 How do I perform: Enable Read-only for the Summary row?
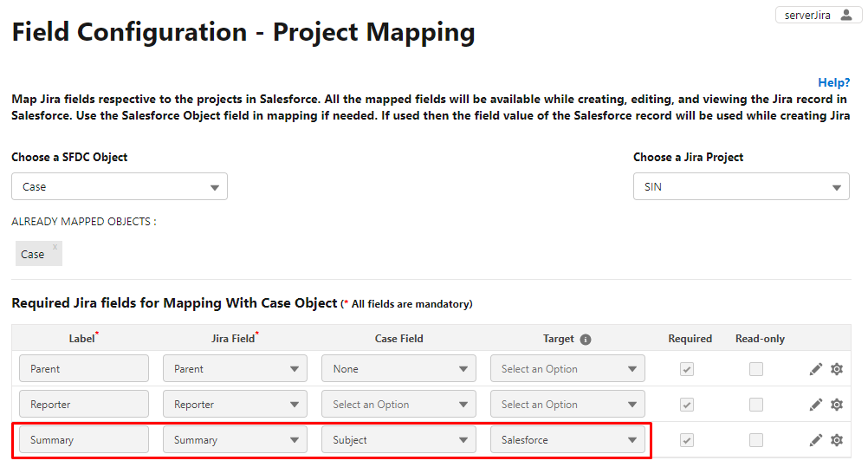coord(755,440)
